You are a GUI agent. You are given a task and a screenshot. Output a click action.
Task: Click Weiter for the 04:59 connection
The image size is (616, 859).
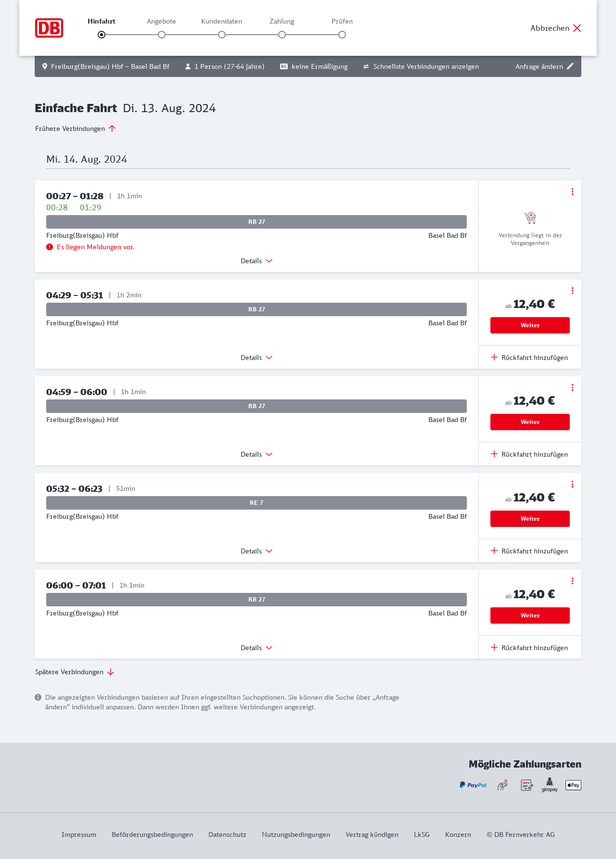(530, 422)
